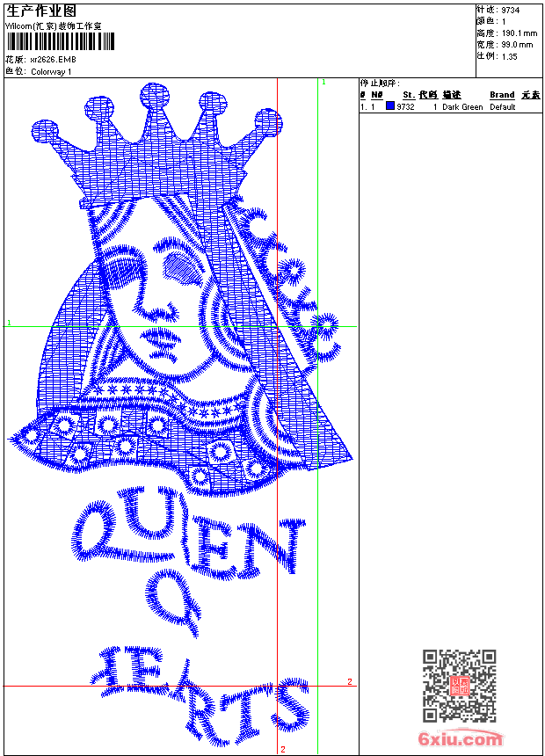The width and height of the screenshot is (545, 756).
Task: Click the blue thread color swatch
Action: click(390, 106)
